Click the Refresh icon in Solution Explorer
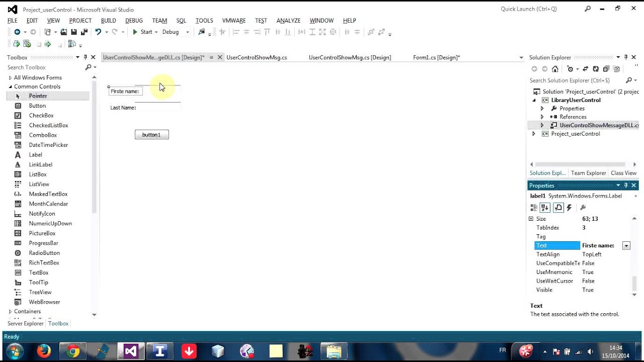The image size is (644, 362). point(596,69)
